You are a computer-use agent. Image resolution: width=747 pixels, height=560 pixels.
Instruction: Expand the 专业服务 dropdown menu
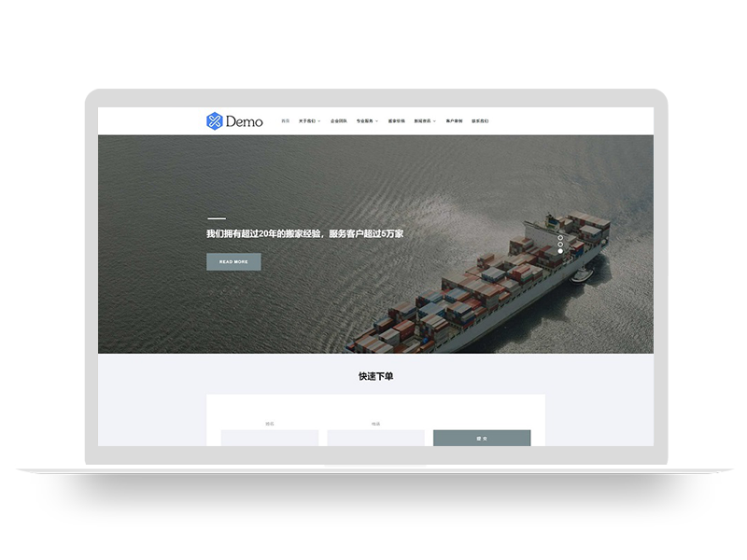366,119
